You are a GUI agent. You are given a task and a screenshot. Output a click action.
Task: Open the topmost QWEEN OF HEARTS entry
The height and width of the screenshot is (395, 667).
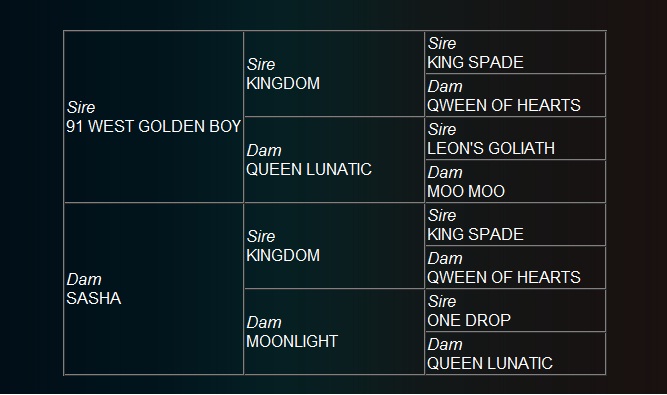[x=504, y=105]
